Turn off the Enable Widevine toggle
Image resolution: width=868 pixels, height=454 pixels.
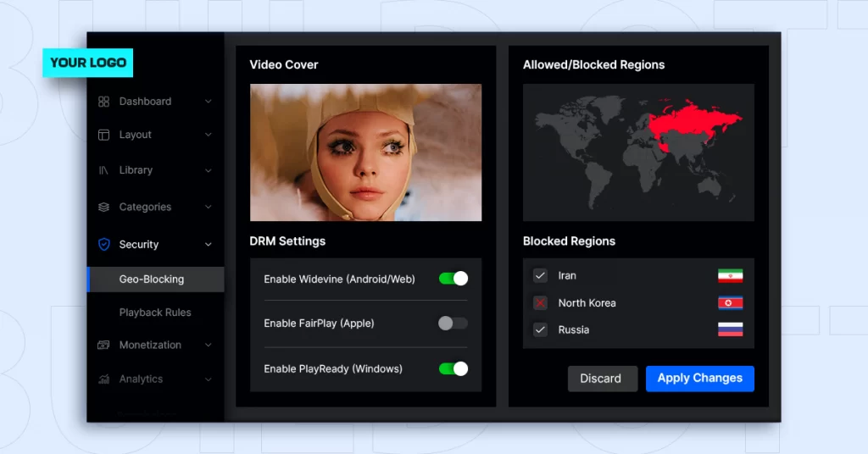tap(453, 279)
